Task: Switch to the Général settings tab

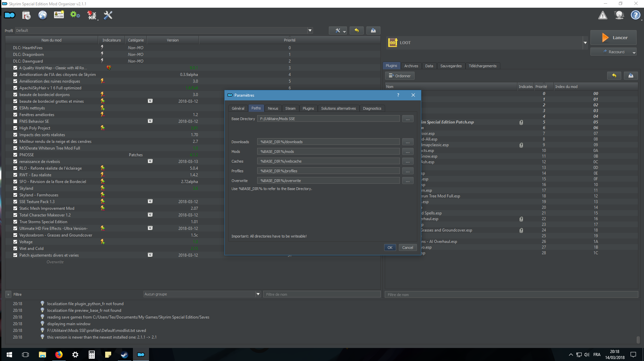Action: point(238,108)
